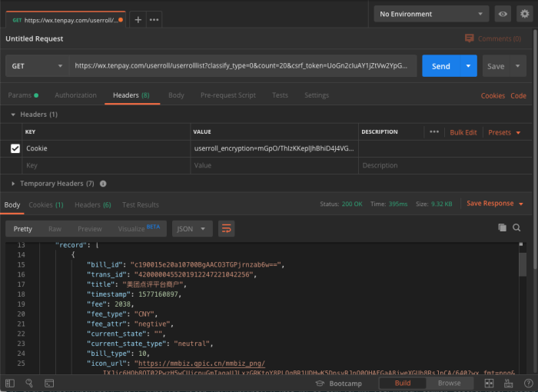Click empty Value input field
Viewport: 538px width, 392px height.
274,165
